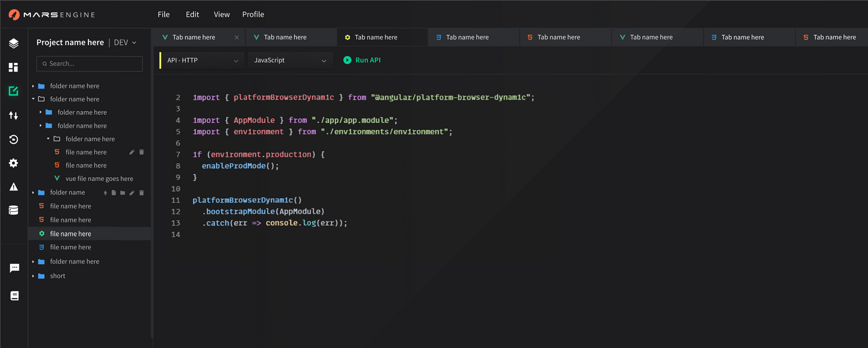
Task: Click the upload arrow on the "folder name" row
Action: point(105,193)
